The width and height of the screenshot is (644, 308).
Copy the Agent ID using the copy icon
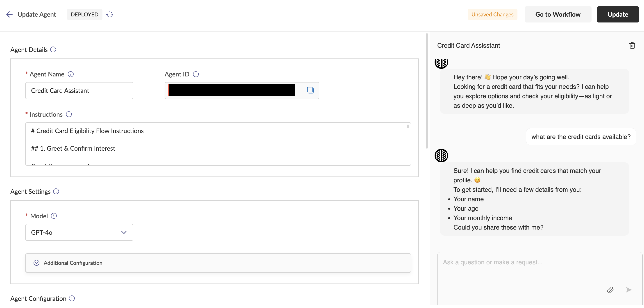click(310, 90)
